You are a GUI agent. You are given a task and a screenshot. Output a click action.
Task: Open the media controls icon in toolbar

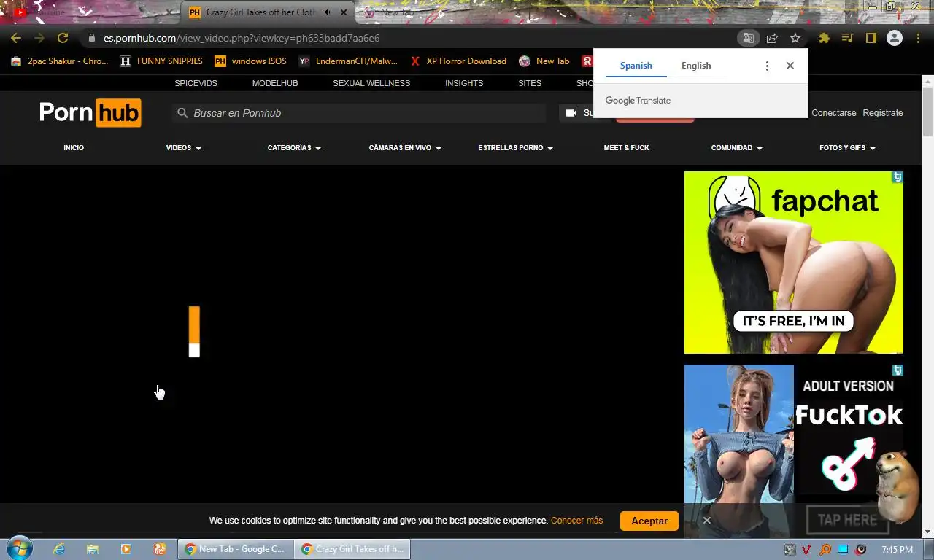pos(847,38)
